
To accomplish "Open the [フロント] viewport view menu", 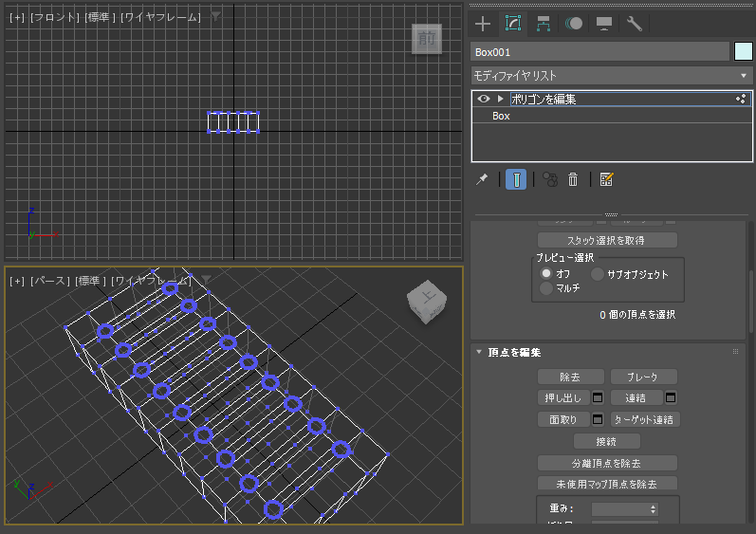I will point(55,17).
